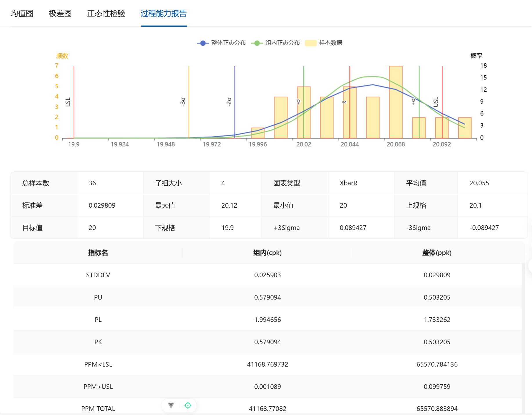Screen dimensions: 532x415
Task: Click the PPM<LSL row label
Action: (x=98, y=364)
